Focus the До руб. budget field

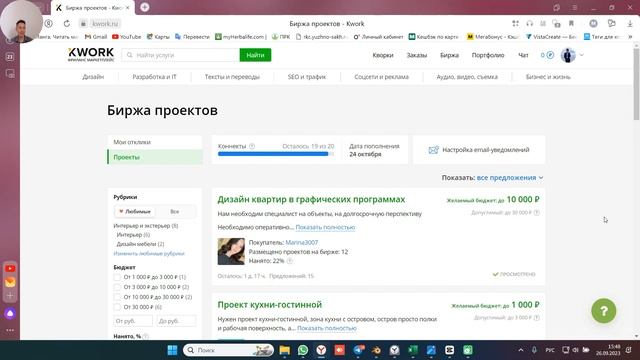(176, 321)
